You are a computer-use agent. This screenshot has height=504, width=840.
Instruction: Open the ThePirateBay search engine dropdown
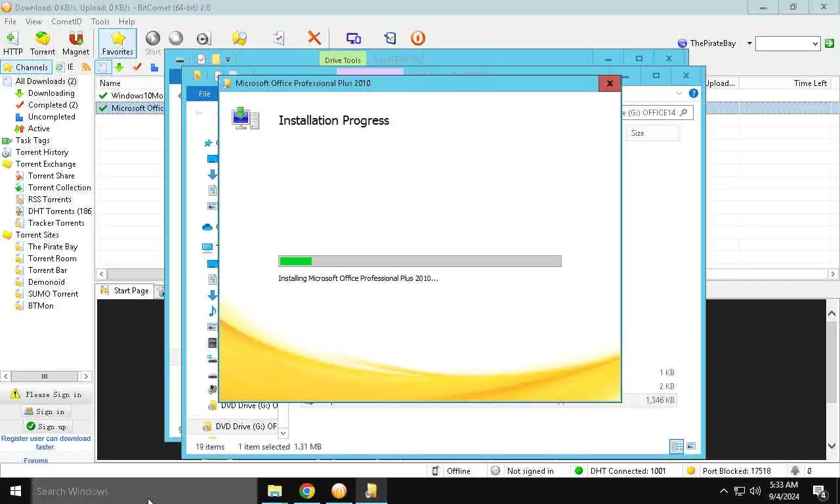(749, 43)
